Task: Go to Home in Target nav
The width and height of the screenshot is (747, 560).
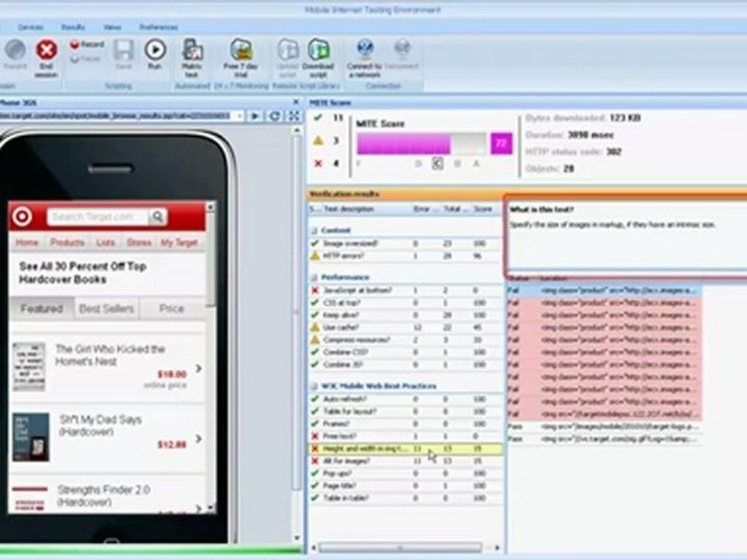Action: click(26, 243)
